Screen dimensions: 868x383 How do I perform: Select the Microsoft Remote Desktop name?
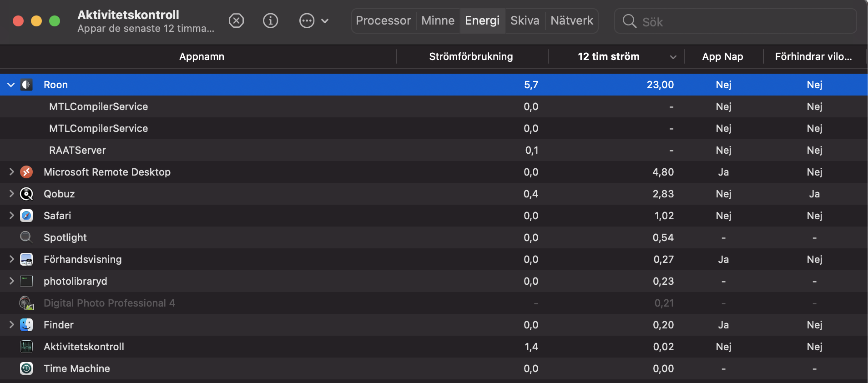click(x=107, y=172)
